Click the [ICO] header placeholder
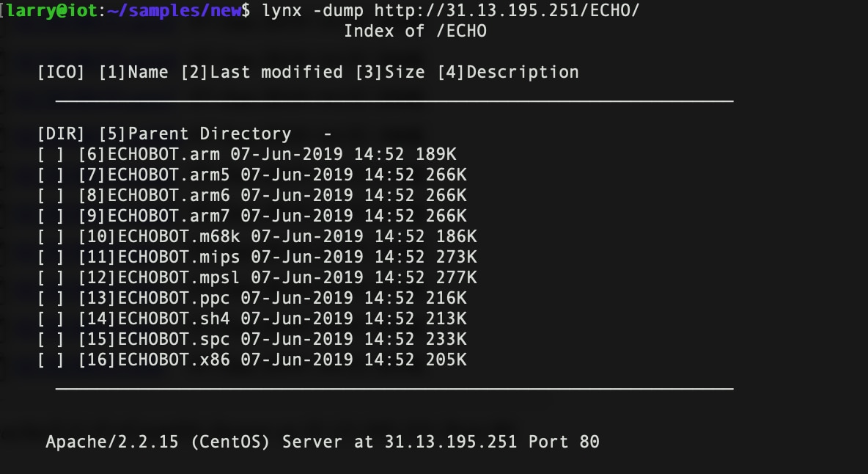The width and height of the screenshot is (868, 474). tap(61, 73)
